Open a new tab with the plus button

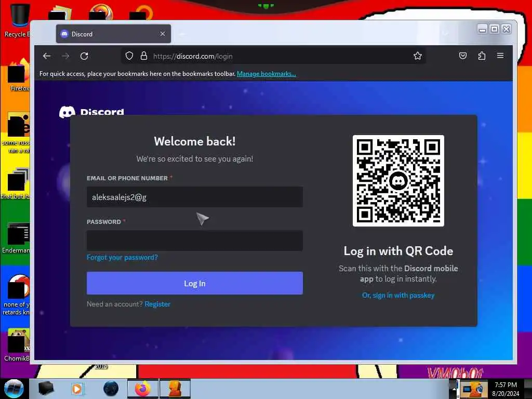click(182, 34)
